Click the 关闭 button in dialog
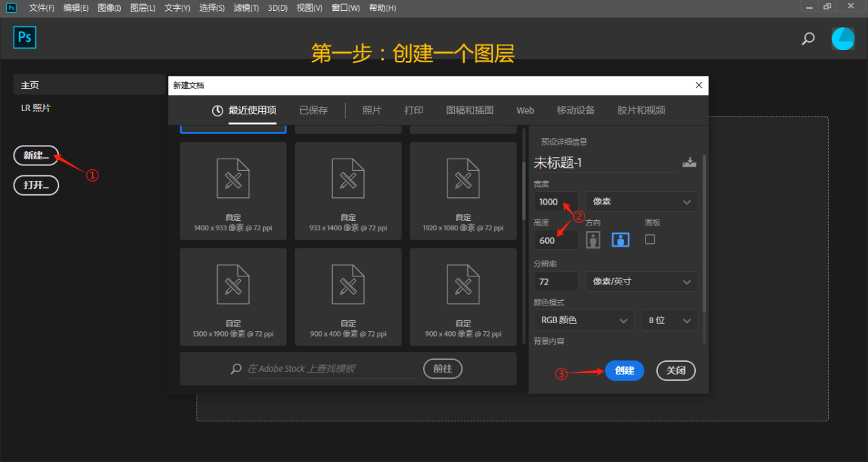Viewport: 868px width, 462px height. coord(676,371)
